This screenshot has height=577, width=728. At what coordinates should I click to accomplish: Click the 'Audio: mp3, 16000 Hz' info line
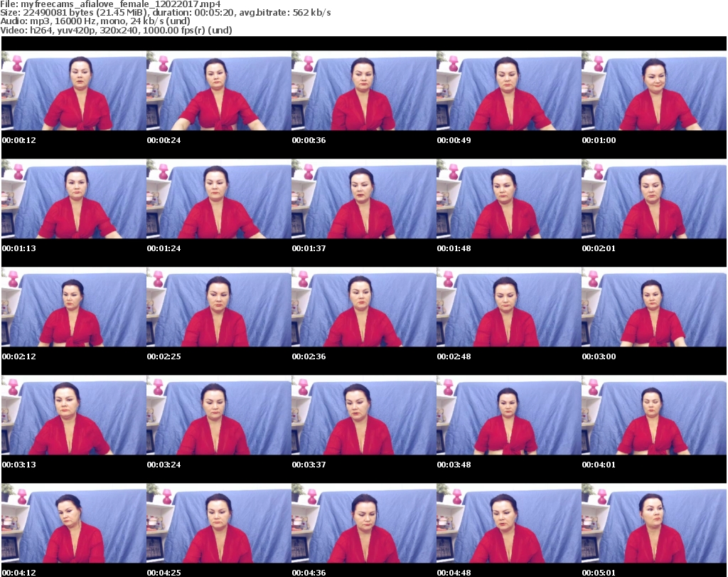95,21
